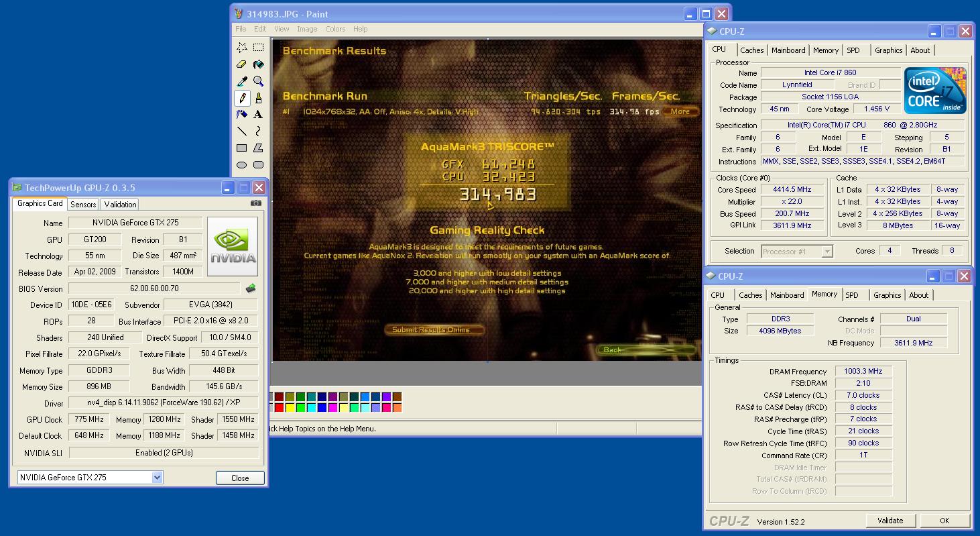The width and height of the screenshot is (980, 536).
Task: Select the Ellipse shape tool in Paint
Action: click(242, 165)
